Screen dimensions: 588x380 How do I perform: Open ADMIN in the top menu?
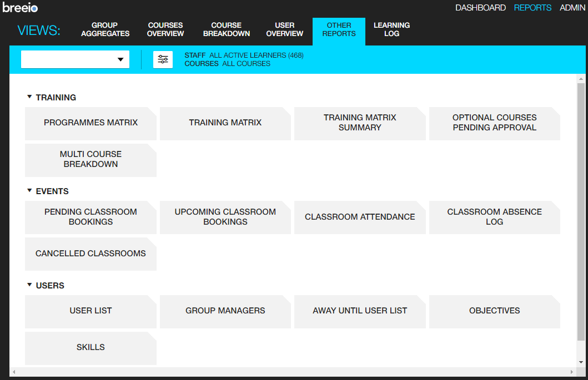pyautogui.click(x=572, y=8)
